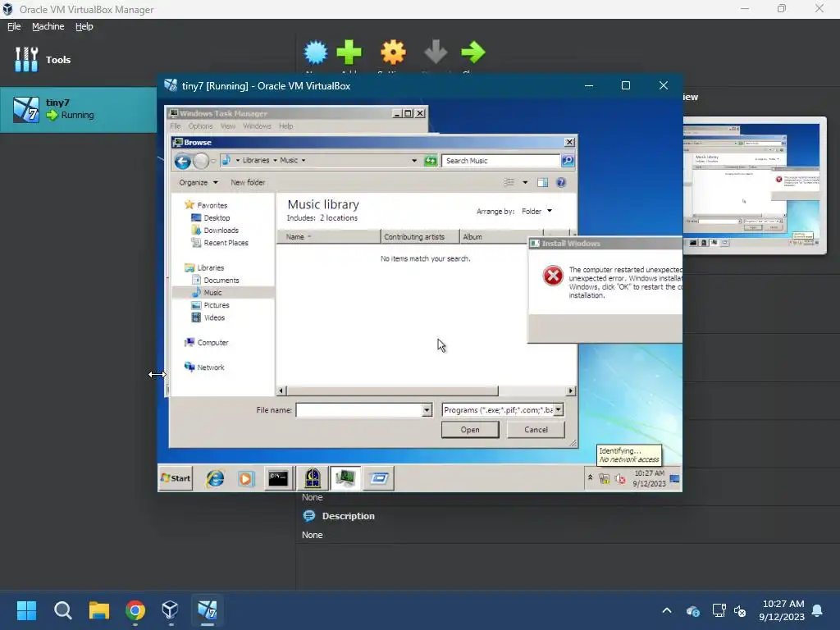The width and height of the screenshot is (840, 630).
Task: Click the File name input field
Action: pyautogui.click(x=359, y=410)
